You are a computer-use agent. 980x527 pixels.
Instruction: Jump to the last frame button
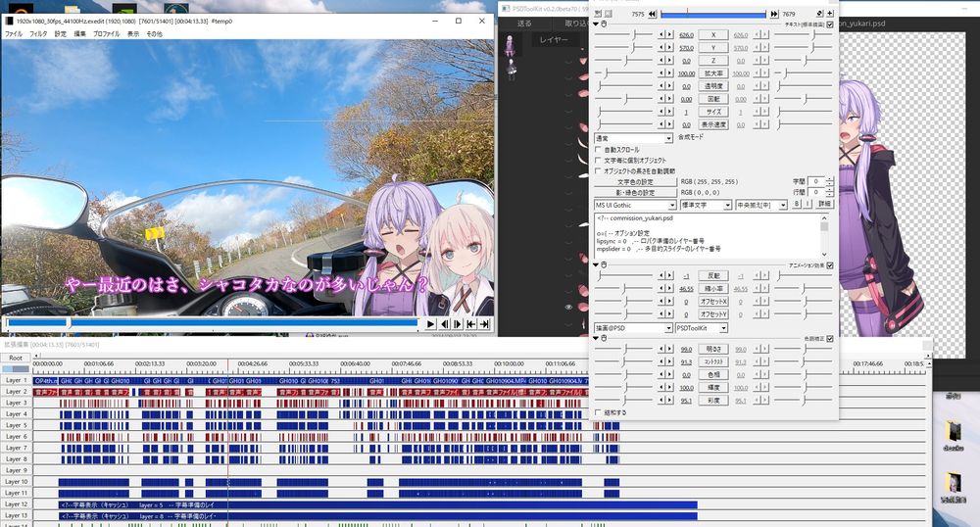[484, 323]
